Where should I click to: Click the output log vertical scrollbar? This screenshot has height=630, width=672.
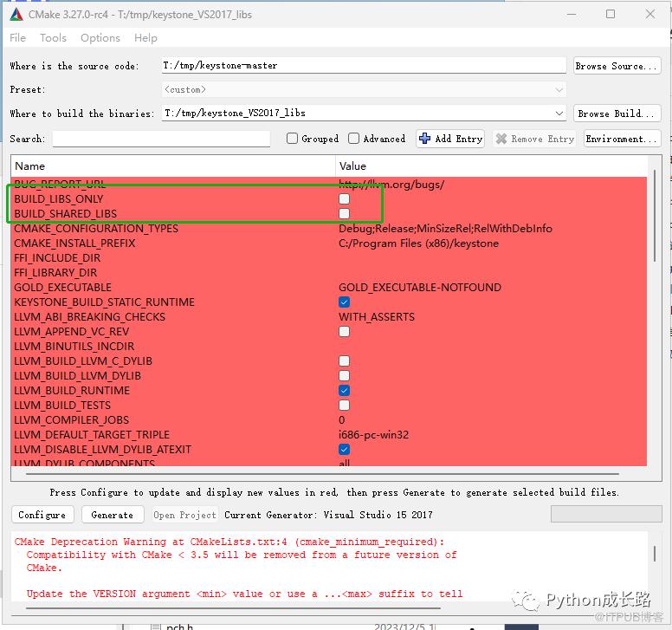pos(655,553)
